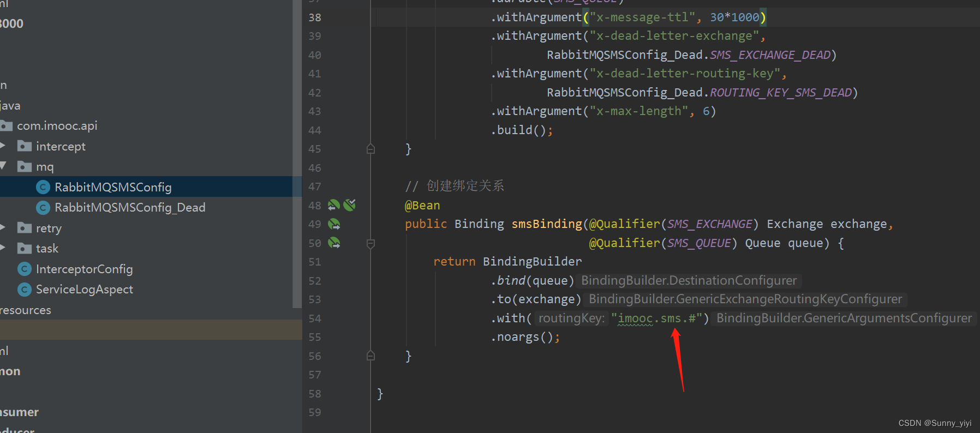The height and width of the screenshot is (433, 980).
Task: Click the class icon beside RabbitMQSMSConfig_Dead
Action: pos(43,207)
